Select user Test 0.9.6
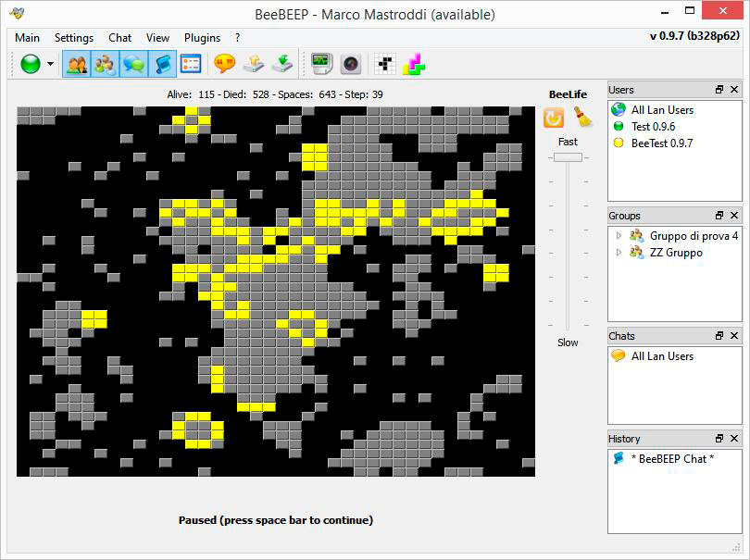This screenshot has width=750, height=560. tap(674, 127)
